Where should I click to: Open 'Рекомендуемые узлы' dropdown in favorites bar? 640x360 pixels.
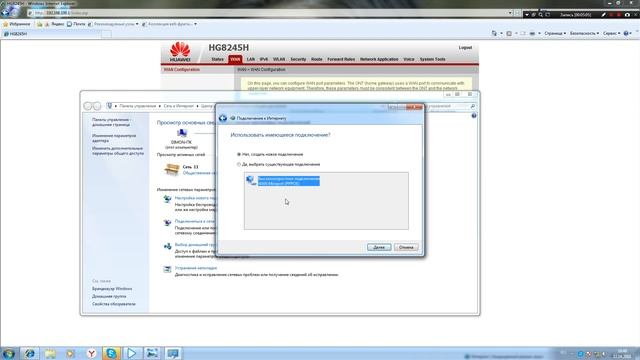pyautogui.click(x=113, y=24)
